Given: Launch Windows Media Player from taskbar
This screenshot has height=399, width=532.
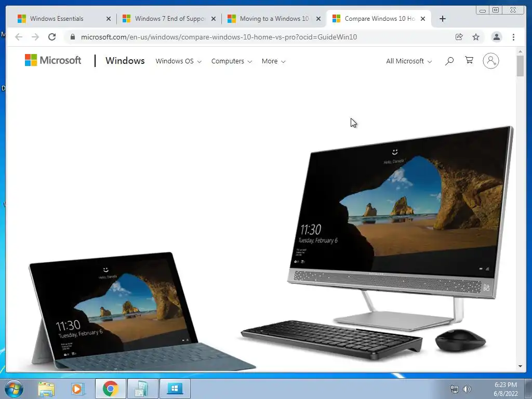Looking at the screenshot, I should coord(77,389).
